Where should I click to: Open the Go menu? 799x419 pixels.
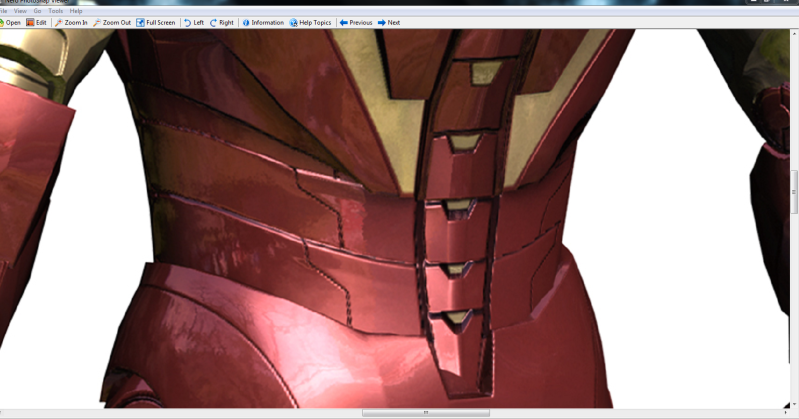point(37,11)
